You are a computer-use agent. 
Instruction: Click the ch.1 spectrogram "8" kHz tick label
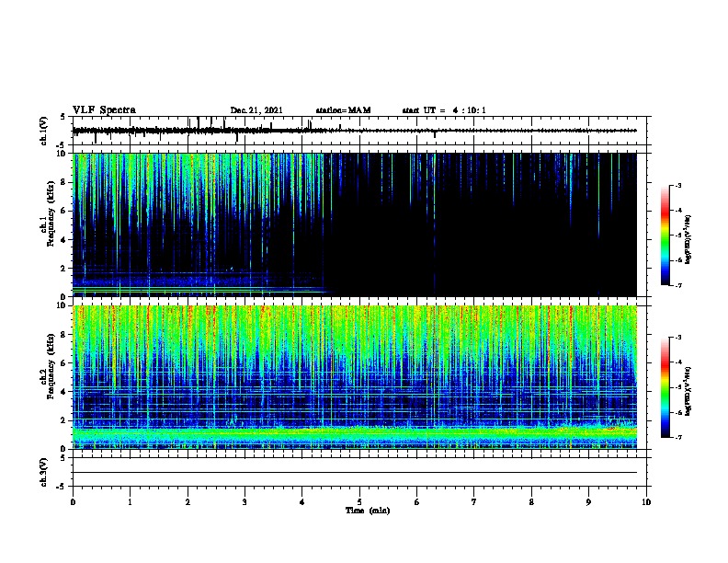pos(64,182)
